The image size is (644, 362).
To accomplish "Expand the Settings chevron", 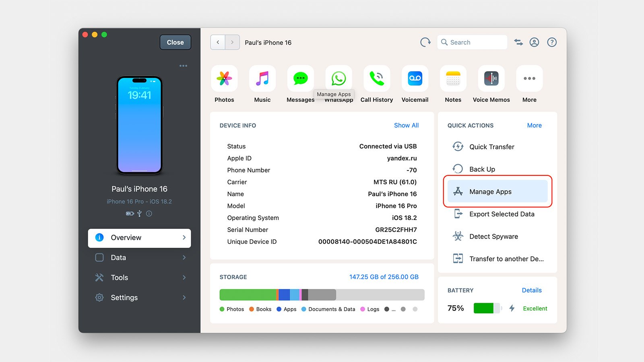I will 184,298.
